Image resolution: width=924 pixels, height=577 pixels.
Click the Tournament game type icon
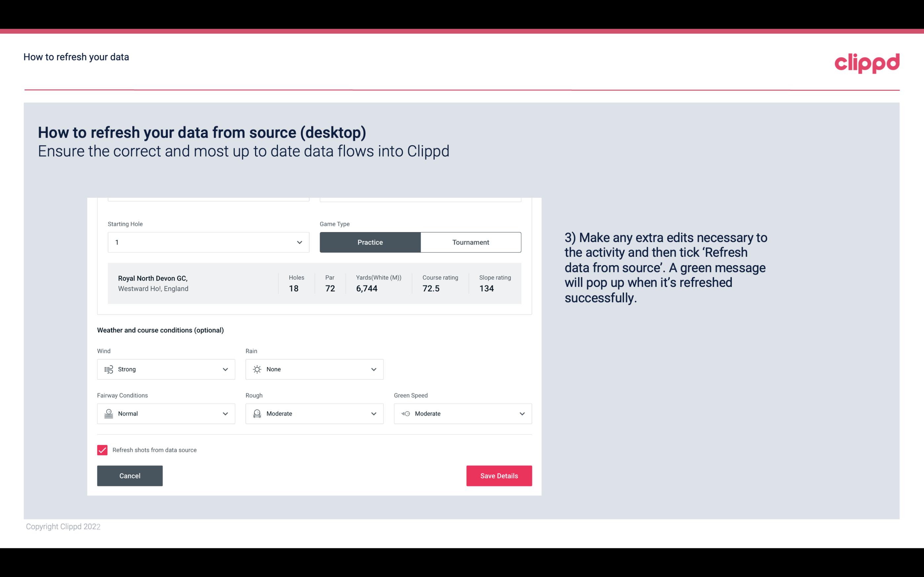[470, 242]
